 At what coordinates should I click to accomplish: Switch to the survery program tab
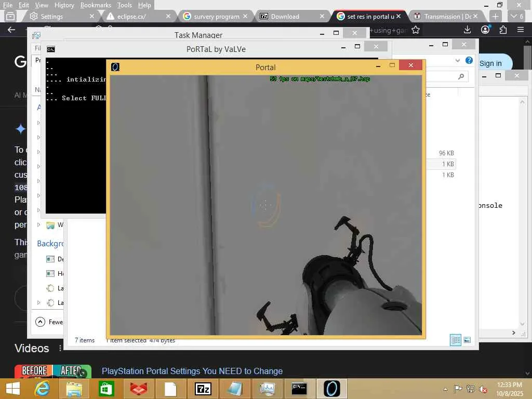click(215, 16)
